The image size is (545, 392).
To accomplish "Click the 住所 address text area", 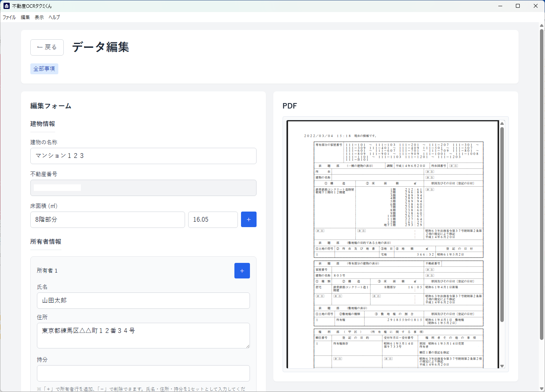I will pos(143,335).
